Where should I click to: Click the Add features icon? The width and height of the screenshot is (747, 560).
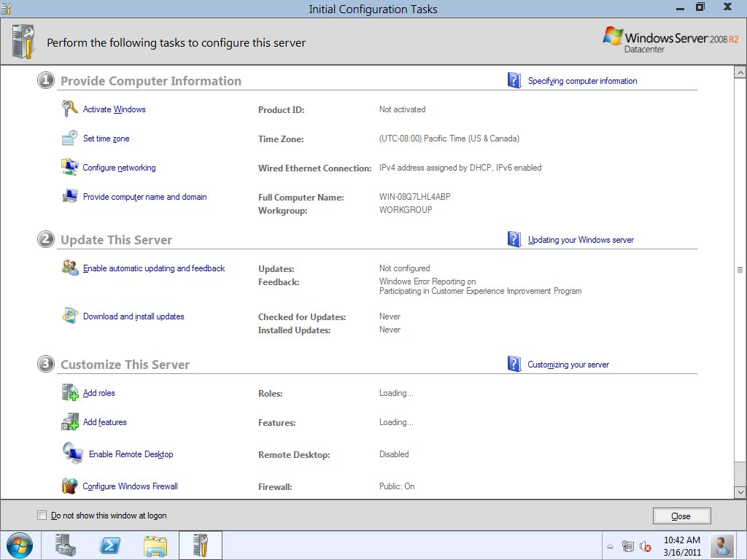[x=70, y=422]
